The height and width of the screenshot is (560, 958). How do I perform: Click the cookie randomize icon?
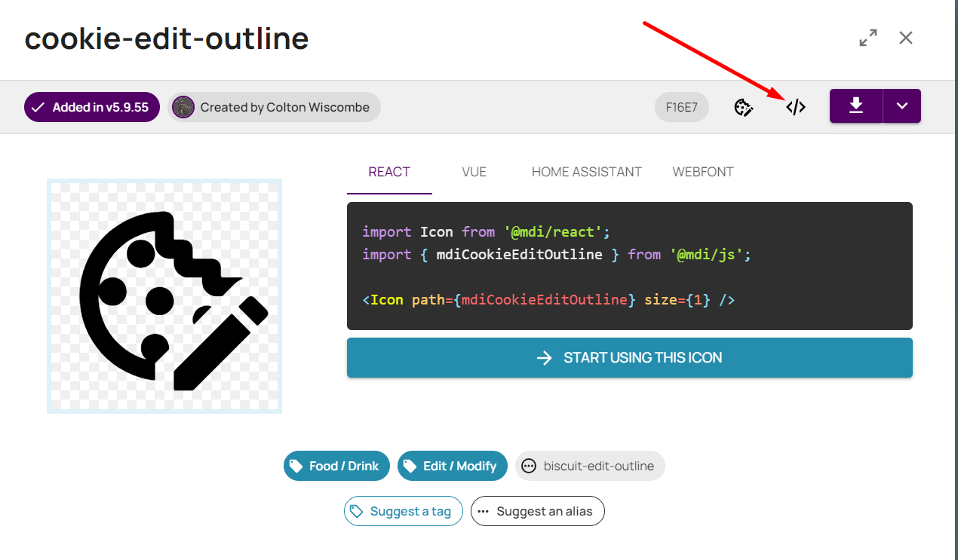[x=744, y=107]
